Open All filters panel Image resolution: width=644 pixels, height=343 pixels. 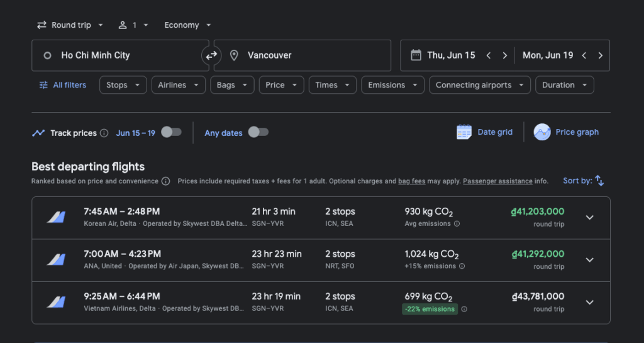[62, 85]
